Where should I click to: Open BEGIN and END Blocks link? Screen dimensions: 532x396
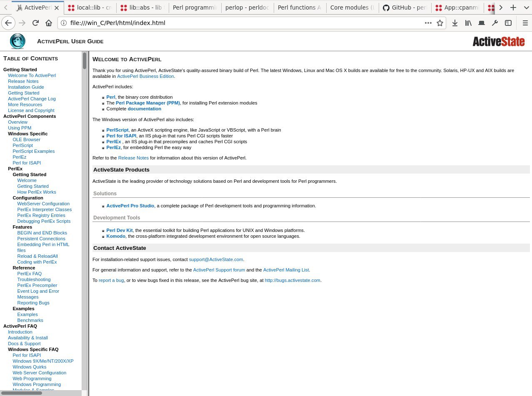(42, 233)
